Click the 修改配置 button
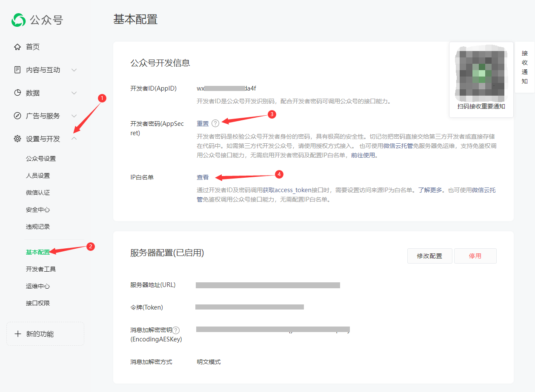Image resolution: width=535 pixels, height=392 pixels. [x=429, y=256]
